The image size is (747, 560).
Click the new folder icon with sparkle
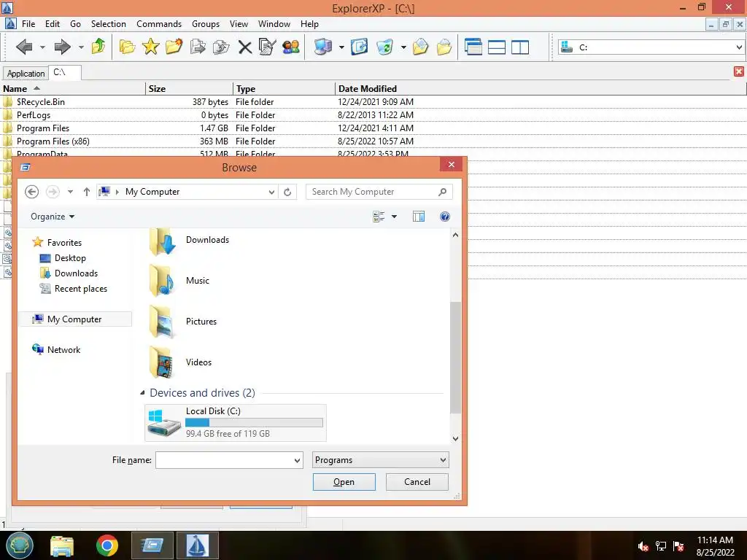coord(174,46)
